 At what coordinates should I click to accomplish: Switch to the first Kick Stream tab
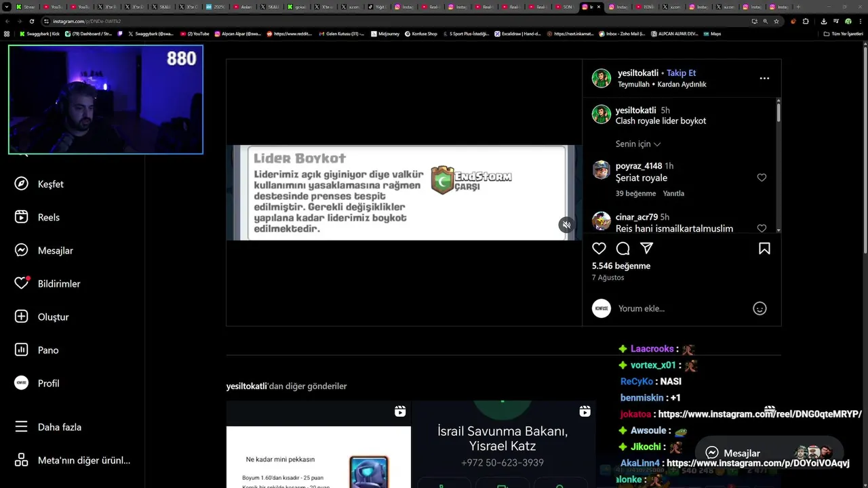click(26, 7)
